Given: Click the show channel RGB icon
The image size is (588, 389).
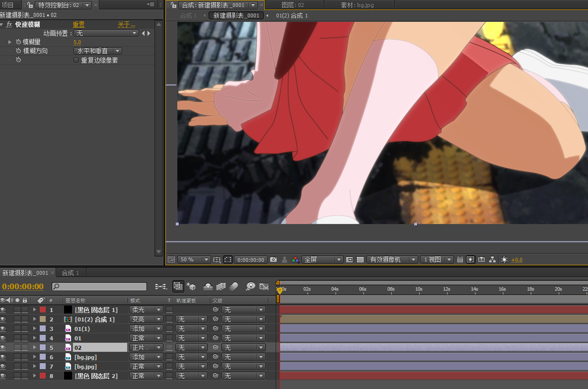Looking at the screenshot, I should 295,259.
